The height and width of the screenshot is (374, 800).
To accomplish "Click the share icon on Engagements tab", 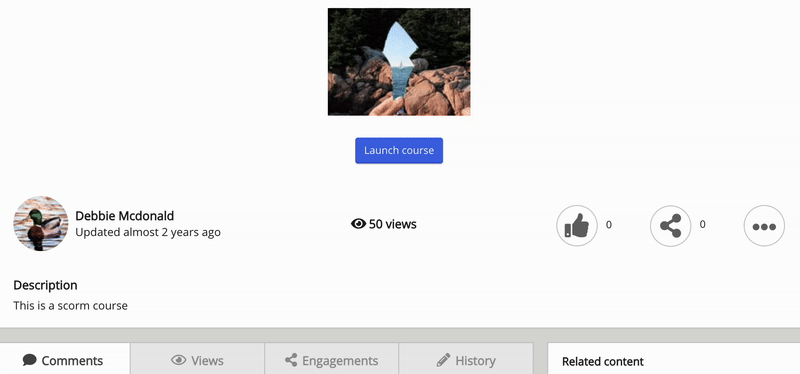I will 291,360.
